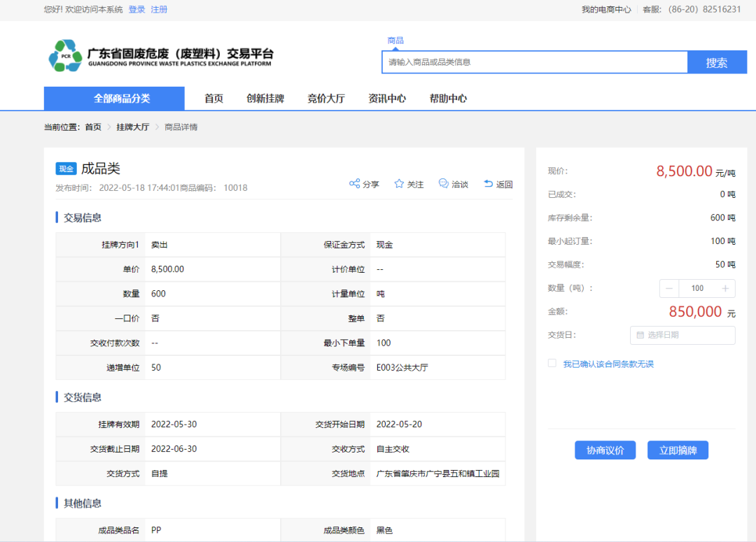The width and height of the screenshot is (756, 542).
Task: Click the 其他信息 section heading
Action: [x=83, y=504]
